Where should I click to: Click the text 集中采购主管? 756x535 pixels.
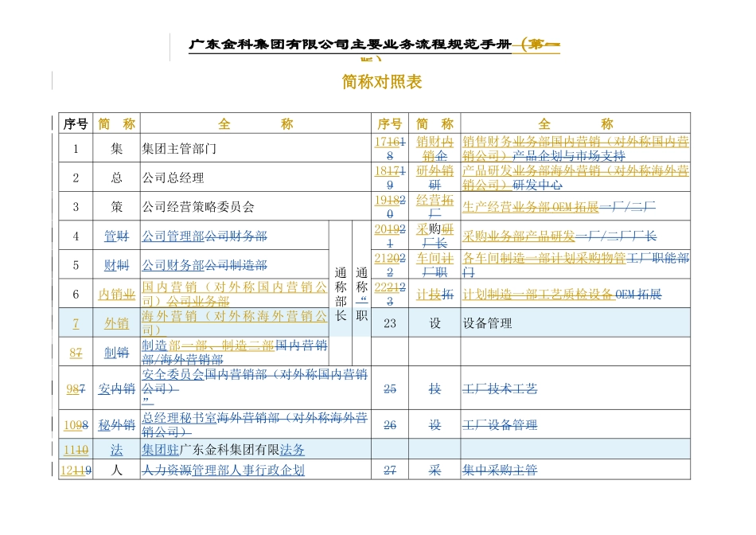(500, 470)
